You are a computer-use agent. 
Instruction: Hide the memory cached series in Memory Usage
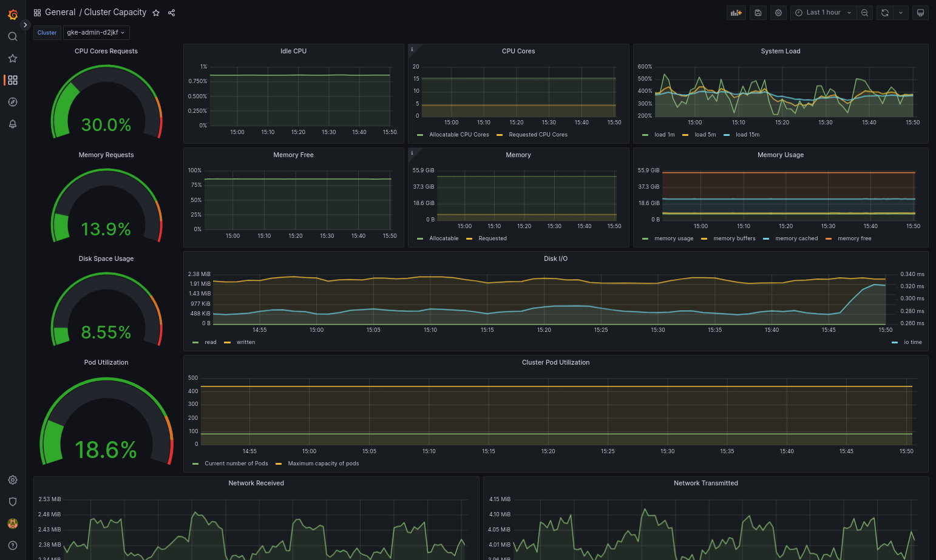[x=796, y=238]
